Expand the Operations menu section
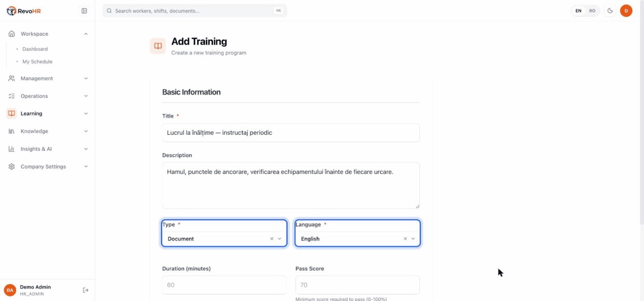Viewport: 644px width, 301px height. 47,96
